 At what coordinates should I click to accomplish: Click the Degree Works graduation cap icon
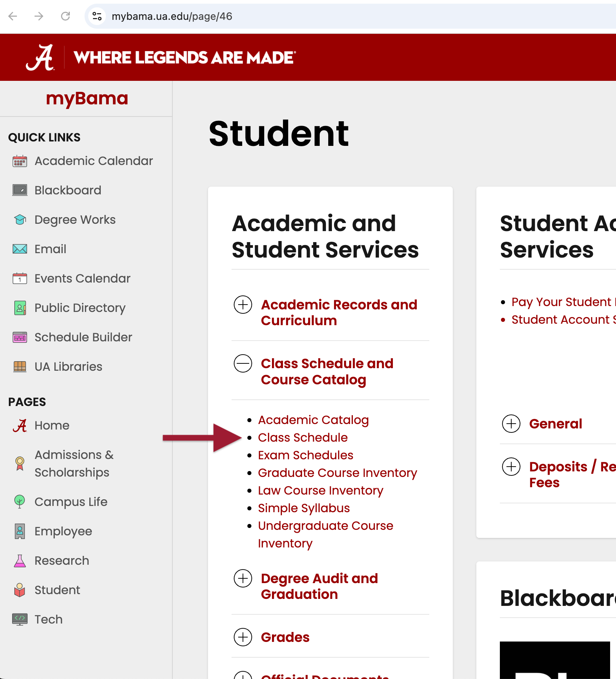pyautogui.click(x=20, y=220)
